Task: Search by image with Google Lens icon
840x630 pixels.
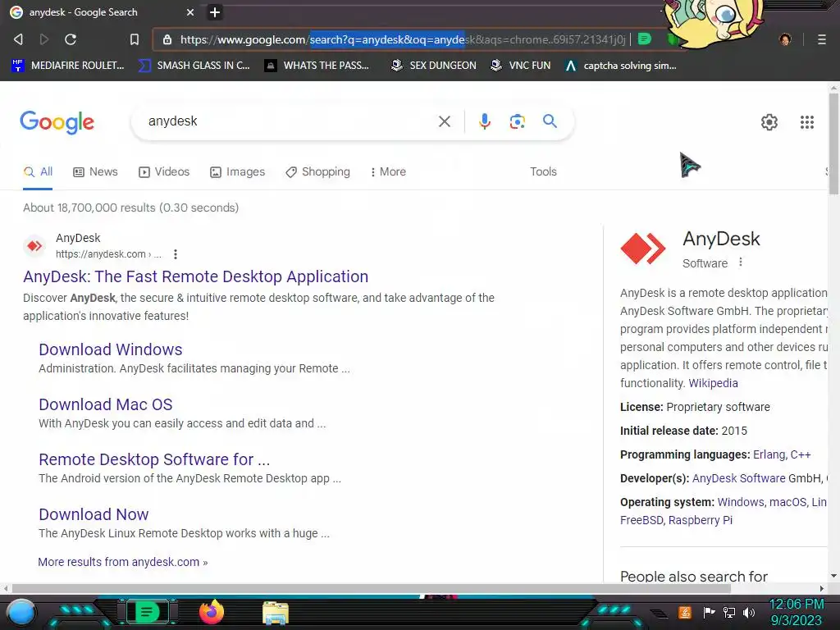Action: [x=517, y=121]
